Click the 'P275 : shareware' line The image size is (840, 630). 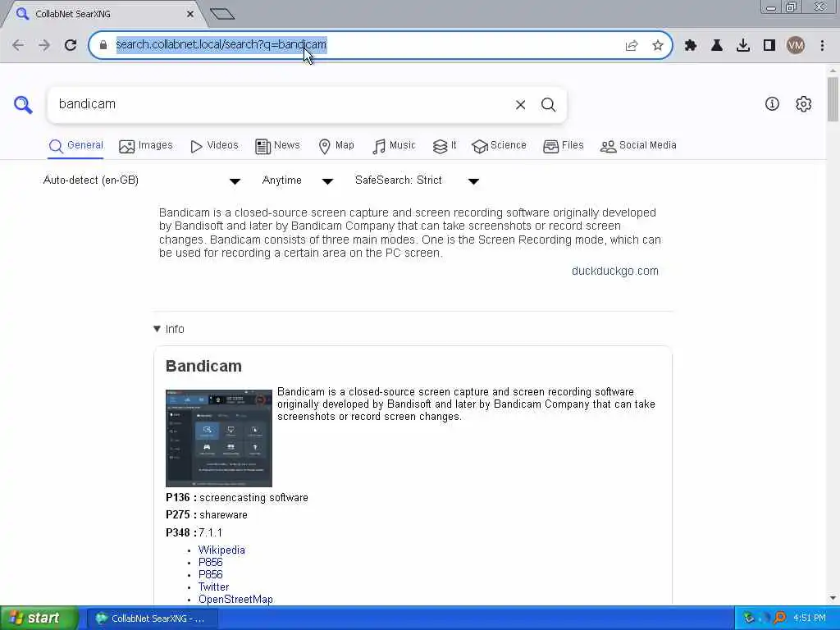point(206,515)
